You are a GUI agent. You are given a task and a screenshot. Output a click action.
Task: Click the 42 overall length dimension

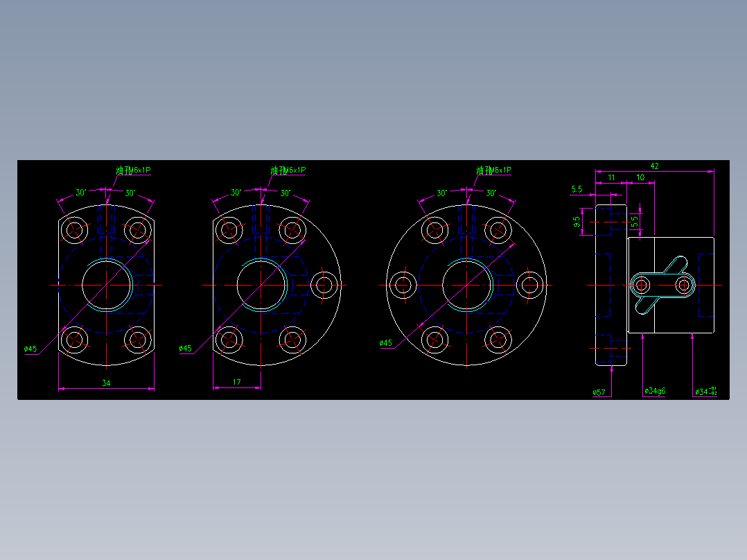pos(656,166)
